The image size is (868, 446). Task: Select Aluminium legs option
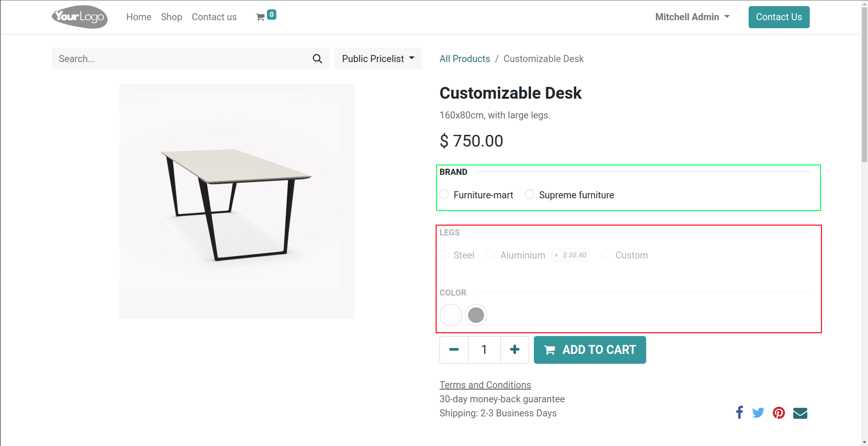[x=491, y=255]
